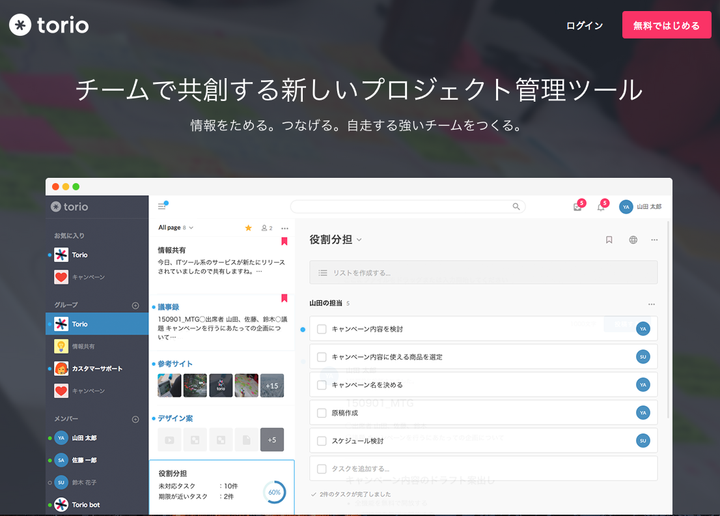Select member 佐藤 一郎 in sidebar
The height and width of the screenshot is (516, 720).
point(75,460)
